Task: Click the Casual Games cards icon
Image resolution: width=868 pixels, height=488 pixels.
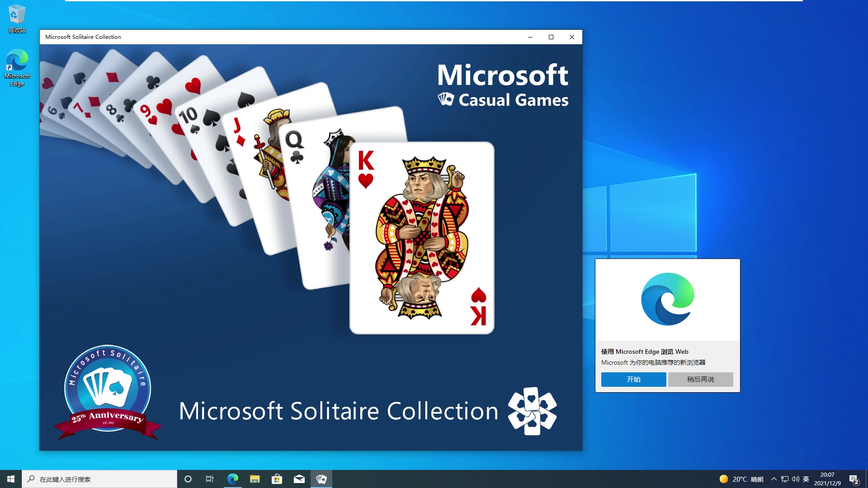Action: tap(446, 99)
